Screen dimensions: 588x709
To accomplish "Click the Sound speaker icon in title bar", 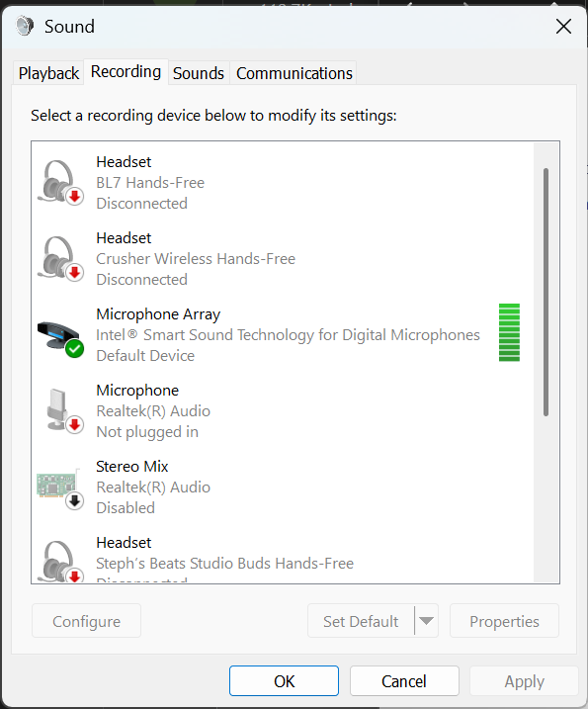I will click(x=25, y=26).
